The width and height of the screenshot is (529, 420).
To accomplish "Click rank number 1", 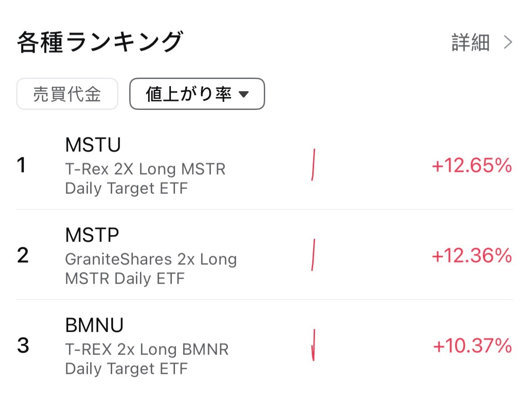I will coord(22,166).
